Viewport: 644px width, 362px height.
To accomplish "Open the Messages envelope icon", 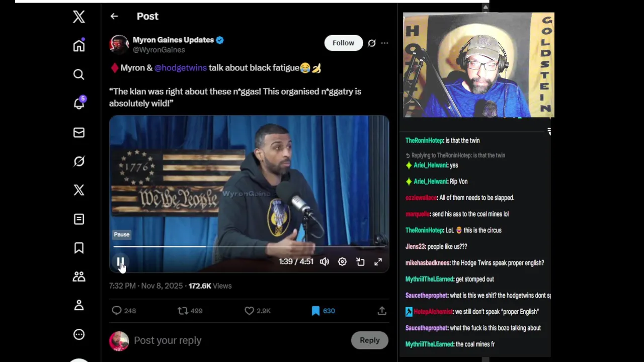I will (x=79, y=132).
